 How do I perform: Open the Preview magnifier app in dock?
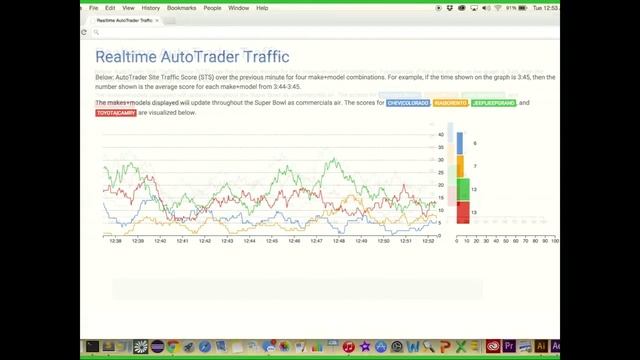429,347
